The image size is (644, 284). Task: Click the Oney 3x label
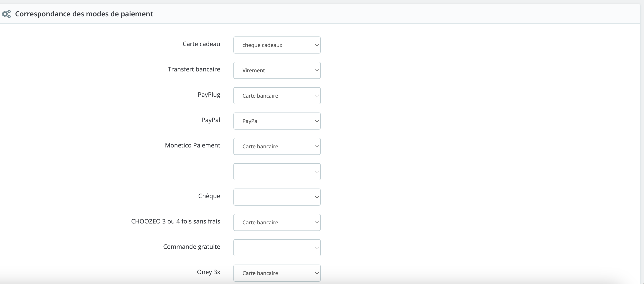tap(209, 272)
